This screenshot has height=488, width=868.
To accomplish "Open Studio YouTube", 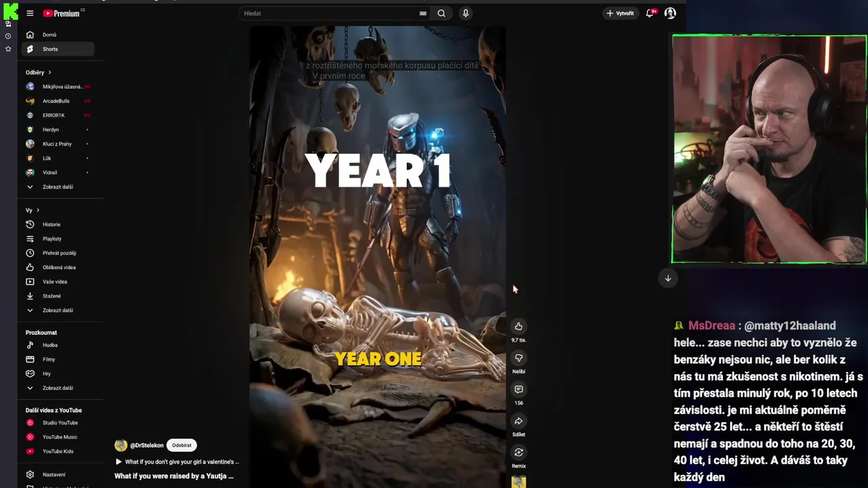I will pyautogui.click(x=58, y=423).
